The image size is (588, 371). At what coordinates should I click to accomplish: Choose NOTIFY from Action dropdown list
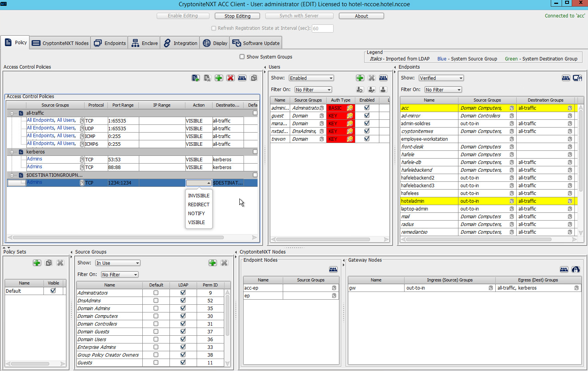coord(199,214)
